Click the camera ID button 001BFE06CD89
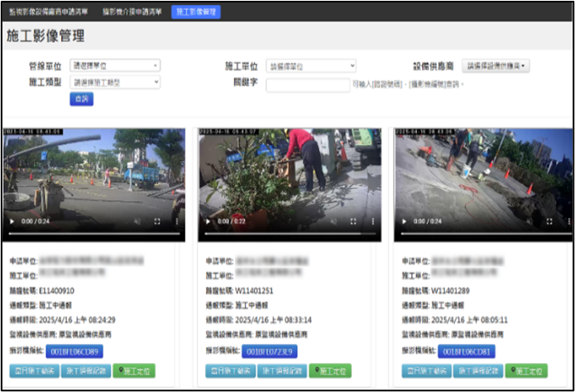The image size is (575, 392). click(81, 351)
